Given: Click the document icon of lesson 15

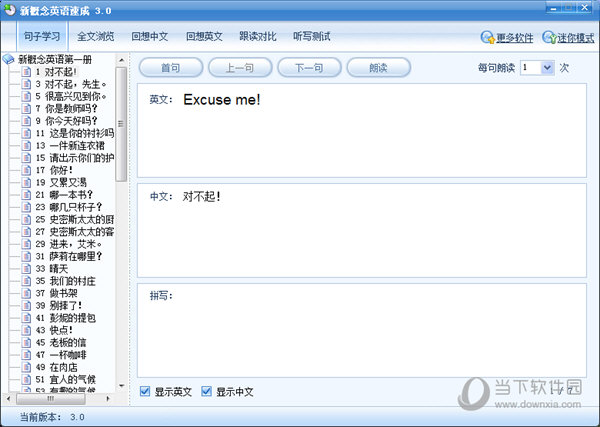Looking at the screenshot, I should 26,158.
